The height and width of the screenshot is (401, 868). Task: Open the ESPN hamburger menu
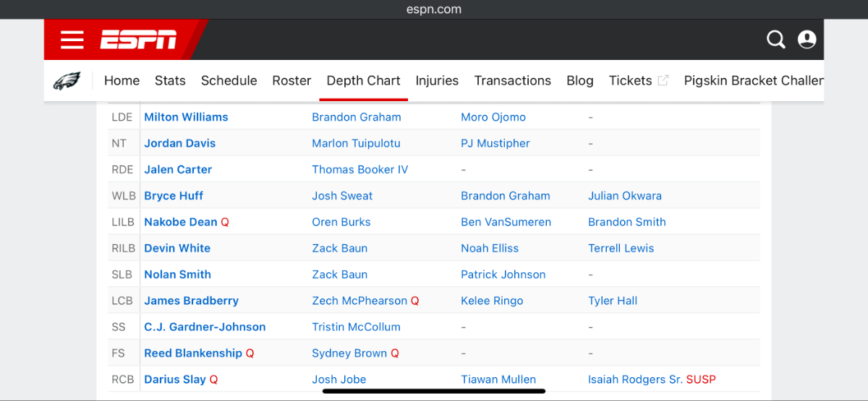click(72, 40)
